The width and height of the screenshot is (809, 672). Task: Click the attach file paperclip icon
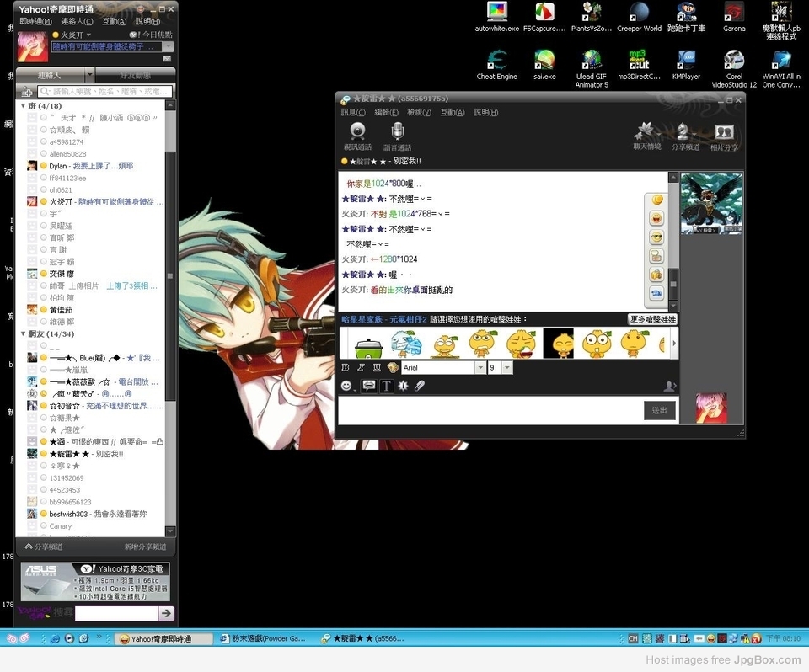pyautogui.click(x=420, y=386)
